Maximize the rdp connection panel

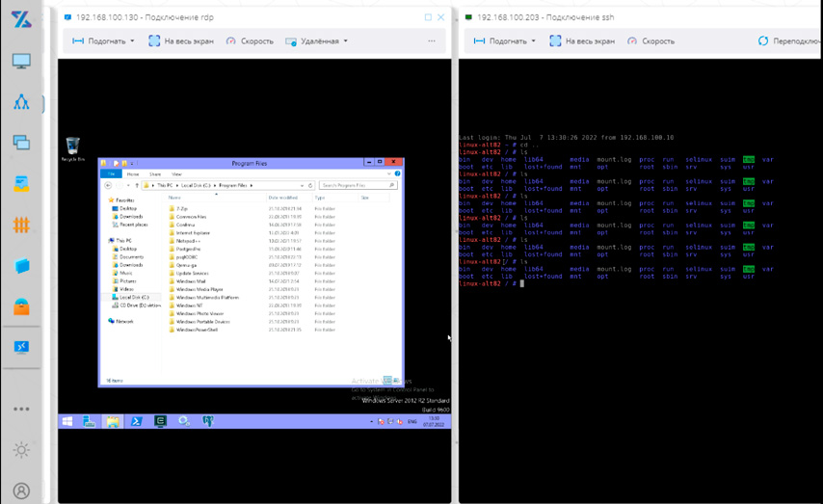(428, 17)
